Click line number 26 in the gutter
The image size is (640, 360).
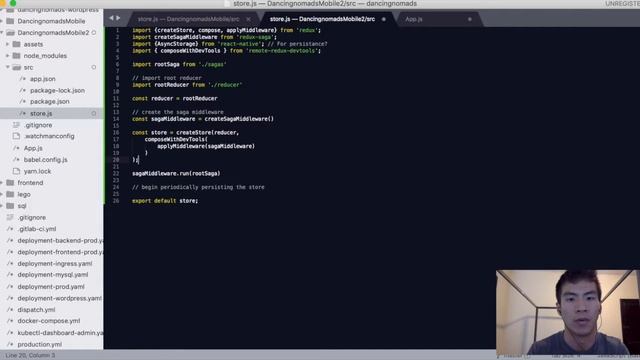click(x=116, y=201)
